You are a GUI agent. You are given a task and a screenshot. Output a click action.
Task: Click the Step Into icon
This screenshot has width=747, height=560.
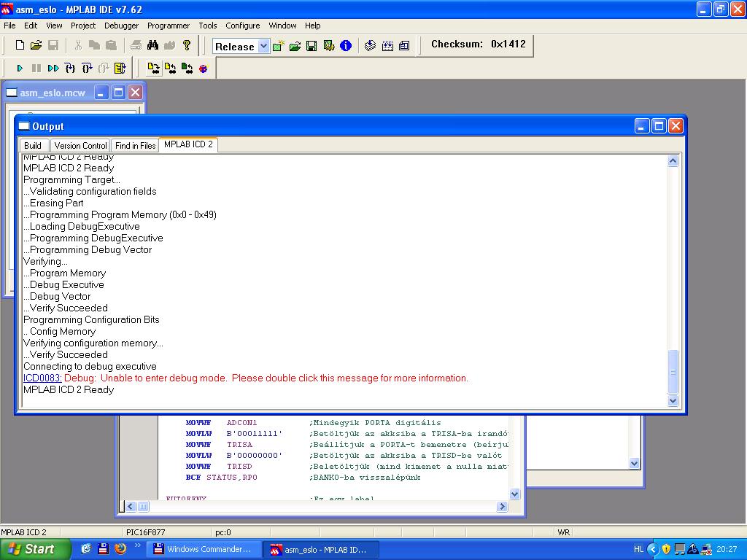[70, 69]
